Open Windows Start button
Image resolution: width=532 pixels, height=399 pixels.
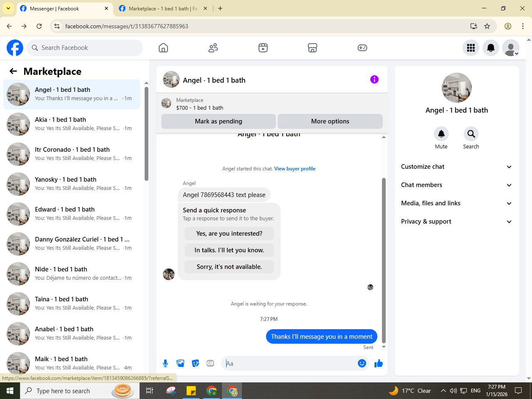click(x=10, y=391)
